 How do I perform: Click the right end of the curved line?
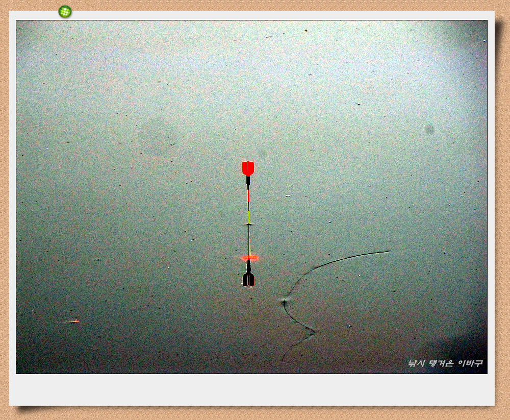coord(389,251)
